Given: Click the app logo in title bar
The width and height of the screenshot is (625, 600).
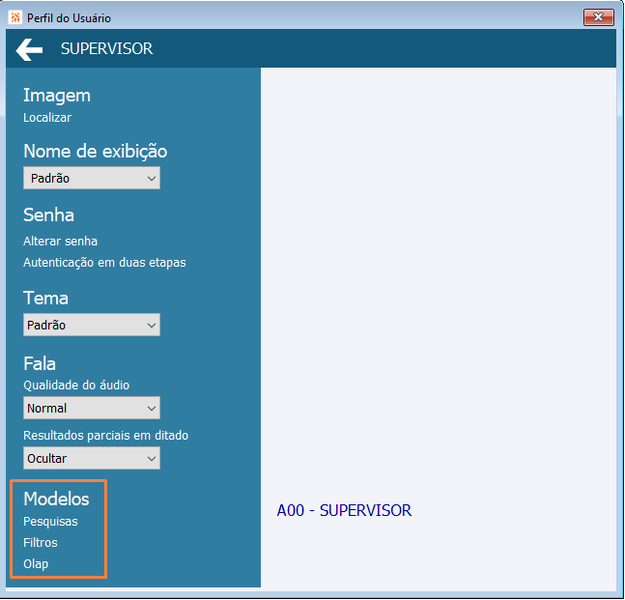Looking at the screenshot, I should coord(15,18).
